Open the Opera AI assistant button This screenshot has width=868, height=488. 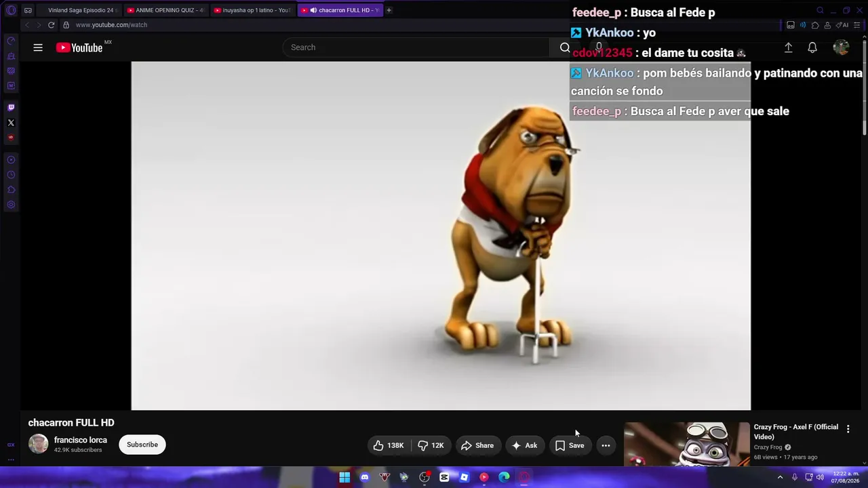(x=843, y=25)
